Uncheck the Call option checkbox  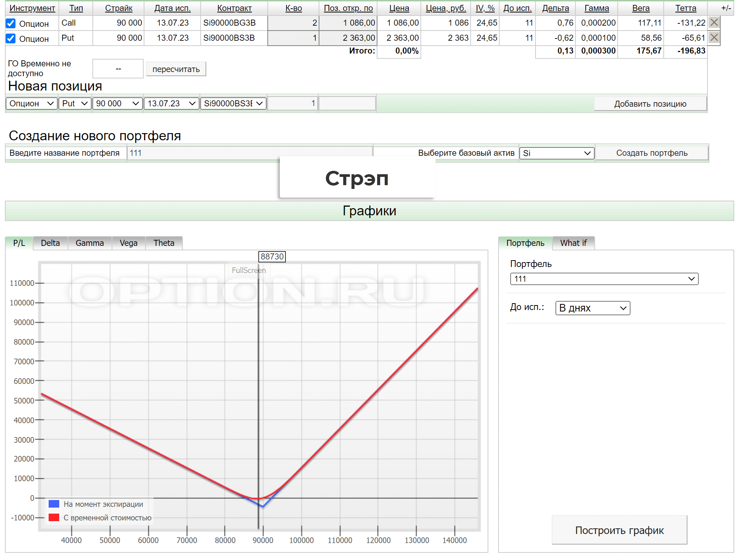pos(11,24)
